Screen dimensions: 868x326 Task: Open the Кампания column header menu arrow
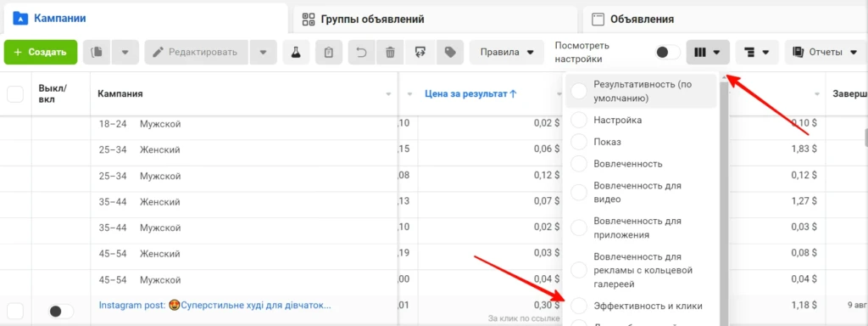pyautogui.click(x=388, y=94)
